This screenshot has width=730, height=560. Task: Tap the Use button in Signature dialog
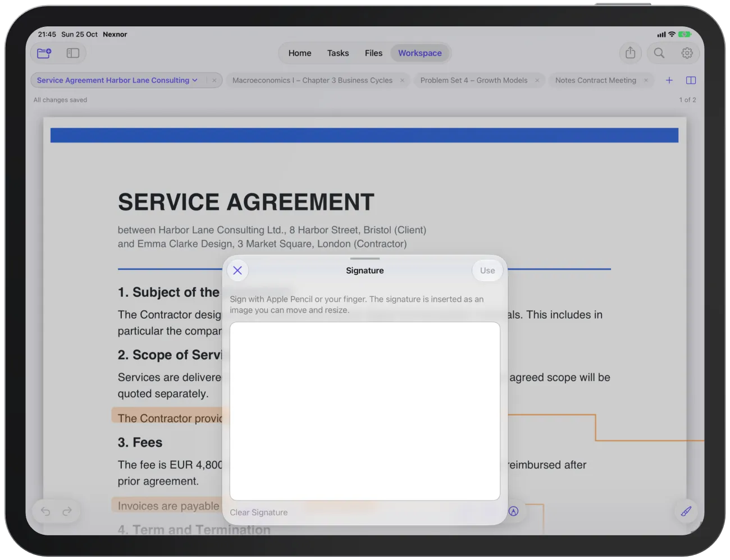(487, 270)
